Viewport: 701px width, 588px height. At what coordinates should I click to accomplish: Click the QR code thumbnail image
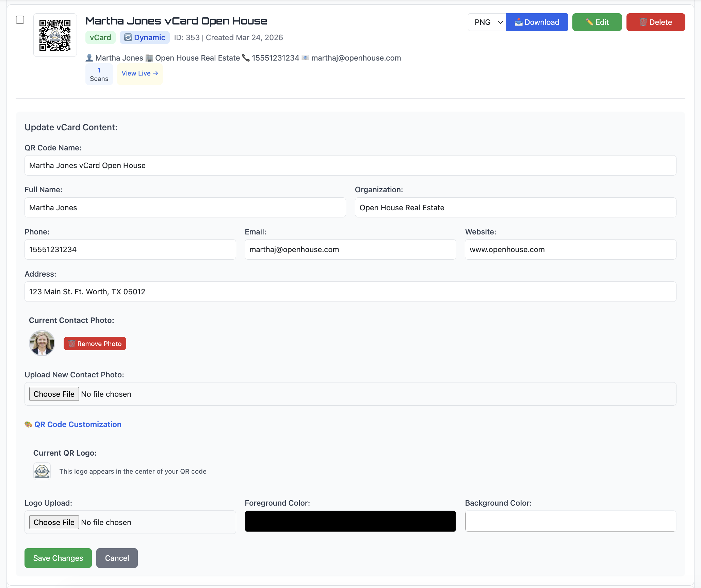pyautogui.click(x=55, y=35)
